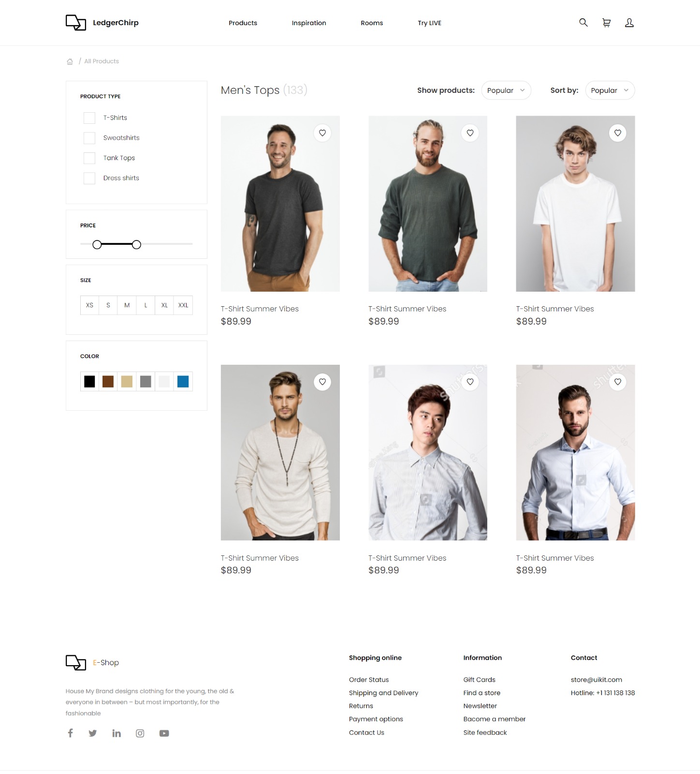The width and height of the screenshot is (700, 774).
Task: Select size XL filter
Action: [x=164, y=305]
